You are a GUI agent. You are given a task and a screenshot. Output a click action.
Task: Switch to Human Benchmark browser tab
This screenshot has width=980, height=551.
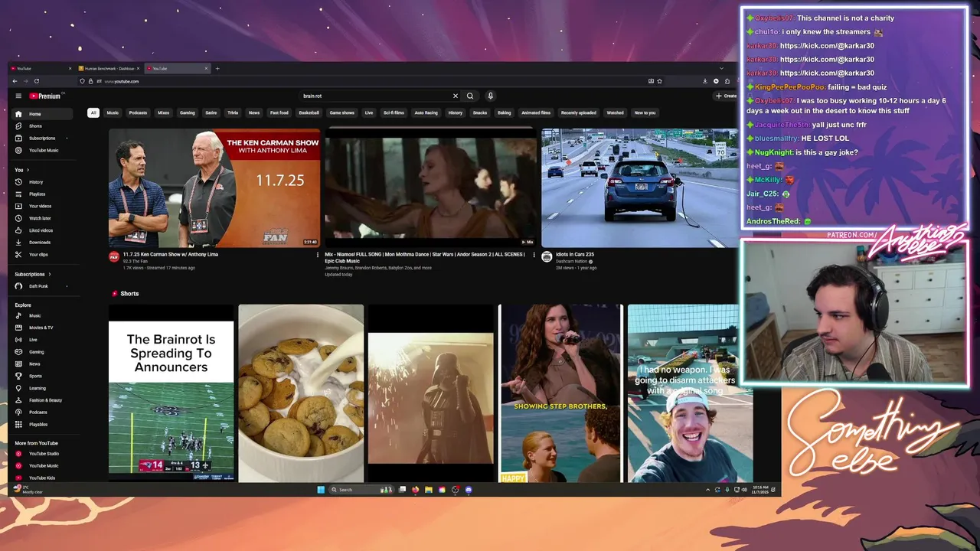[109, 69]
